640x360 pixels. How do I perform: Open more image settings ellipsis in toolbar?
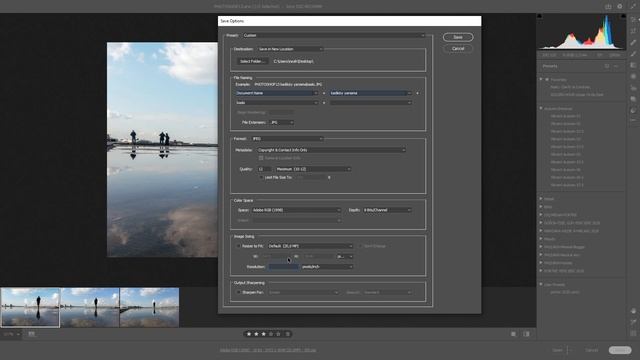click(x=633, y=120)
